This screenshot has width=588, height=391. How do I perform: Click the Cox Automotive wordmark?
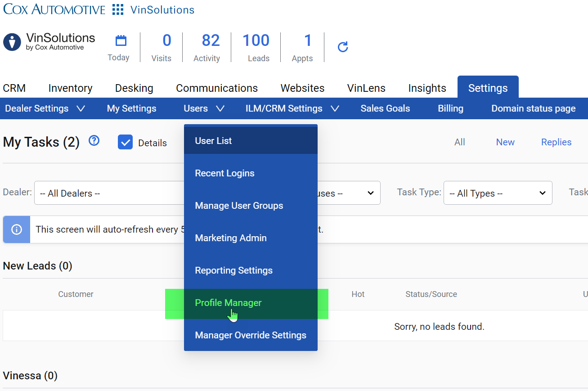tap(54, 9)
